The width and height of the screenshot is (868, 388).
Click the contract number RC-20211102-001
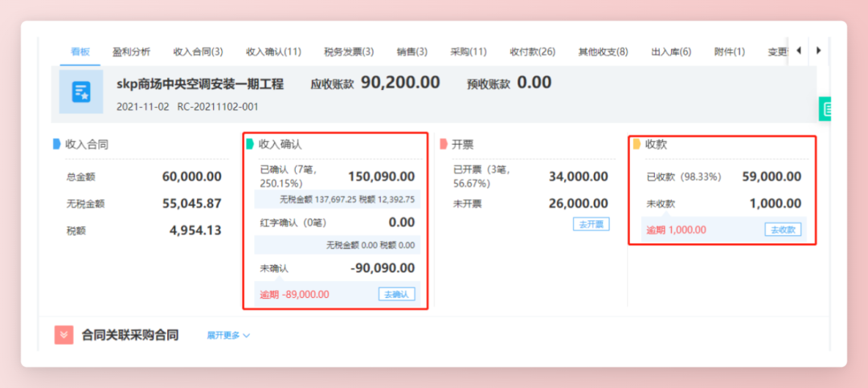pos(218,107)
